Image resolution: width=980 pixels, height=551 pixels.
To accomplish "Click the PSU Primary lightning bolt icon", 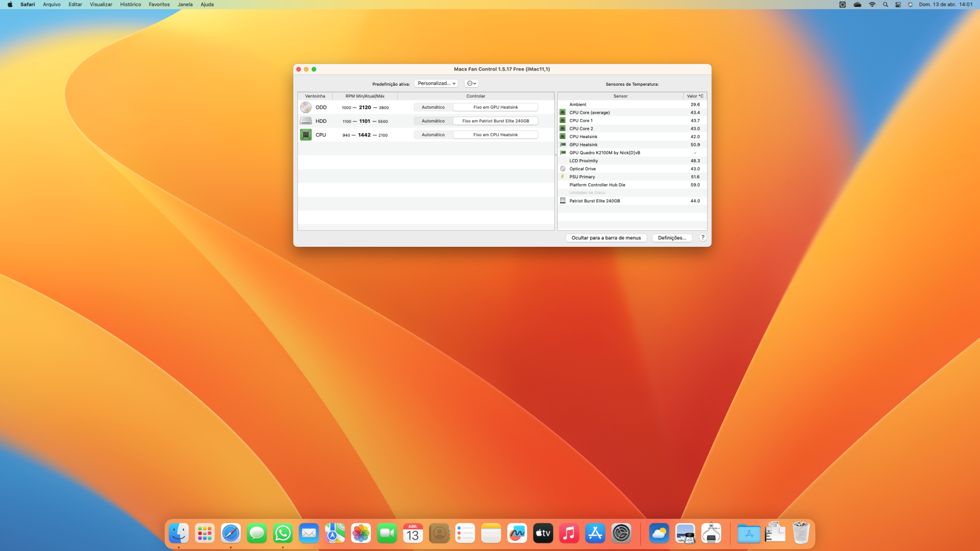I will [563, 177].
